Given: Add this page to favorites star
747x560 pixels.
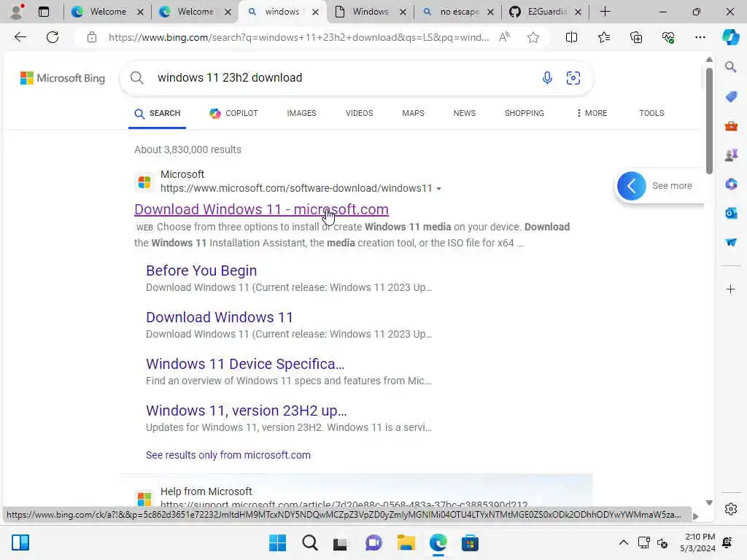Looking at the screenshot, I should point(533,37).
